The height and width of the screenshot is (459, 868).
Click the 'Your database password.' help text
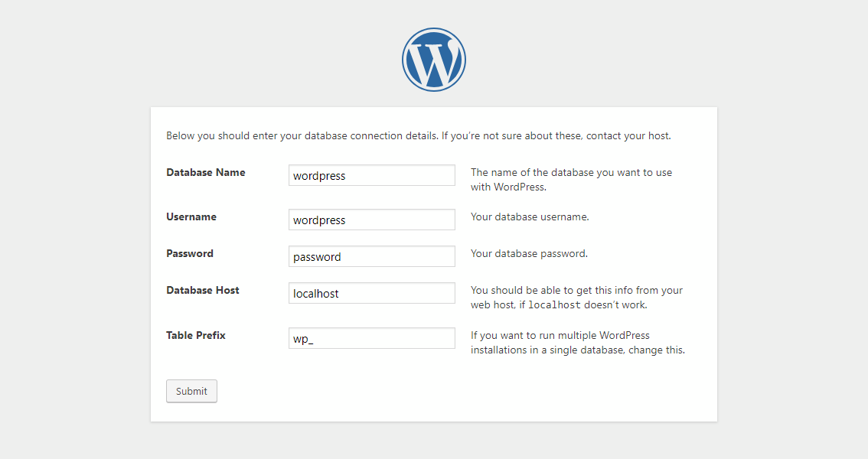pyautogui.click(x=529, y=254)
